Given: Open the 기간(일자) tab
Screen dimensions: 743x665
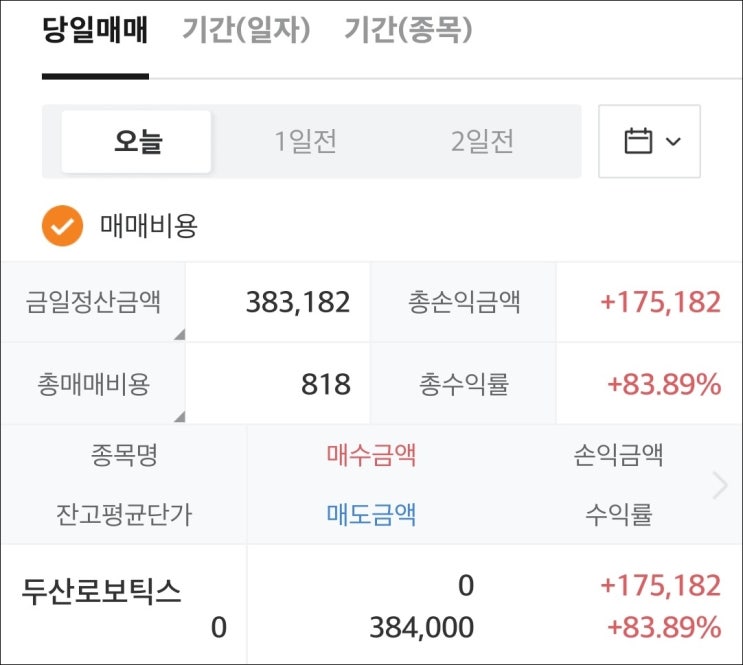Looking at the screenshot, I should [246, 31].
